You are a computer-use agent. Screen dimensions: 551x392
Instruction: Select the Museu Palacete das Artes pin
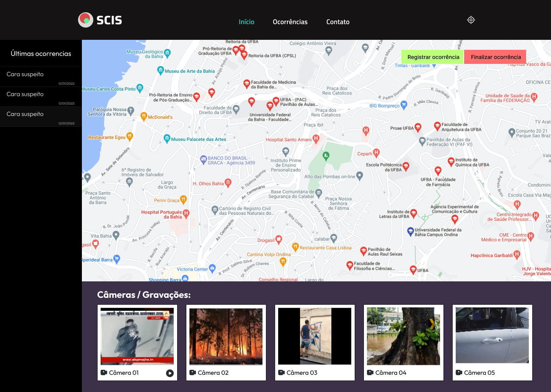167,139
